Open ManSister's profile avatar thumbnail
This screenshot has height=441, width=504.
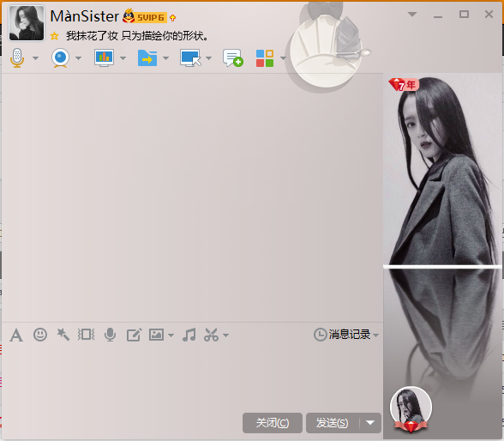(27, 23)
